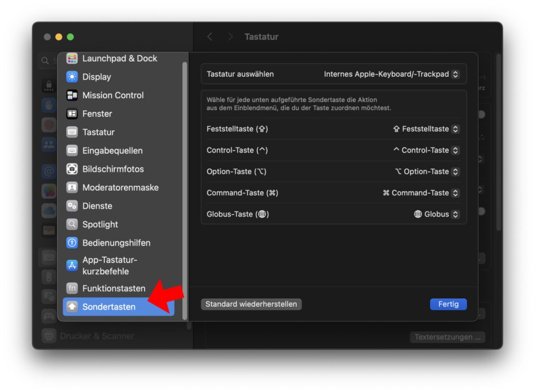Image resolution: width=535 pixels, height=392 pixels.
Task: Select the Bedienungshilfen accessibility icon
Action: point(72,243)
